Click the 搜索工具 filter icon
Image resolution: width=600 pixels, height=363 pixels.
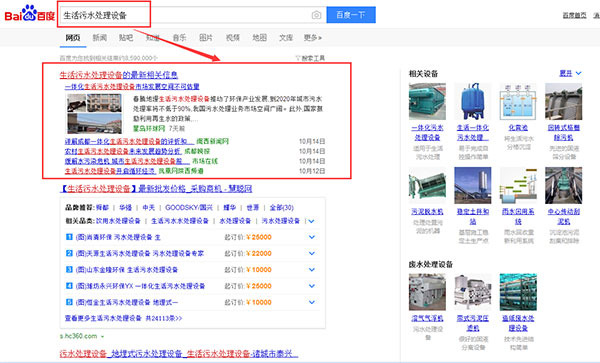coord(298,58)
